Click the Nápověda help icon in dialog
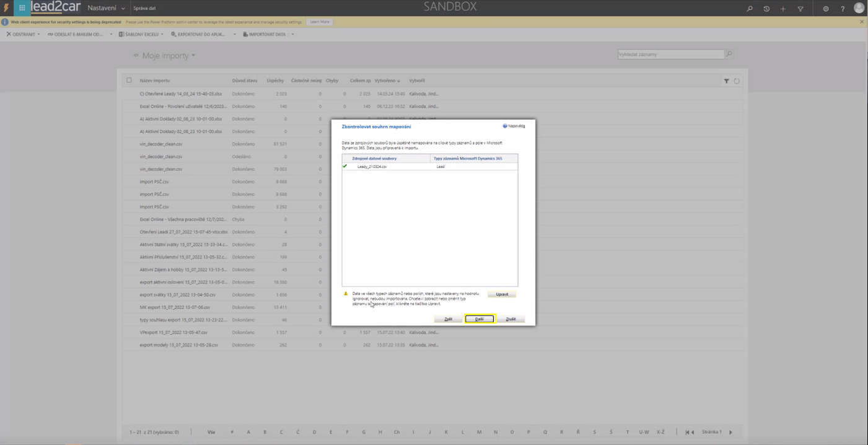This screenshot has height=445, width=868. tap(505, 126)
